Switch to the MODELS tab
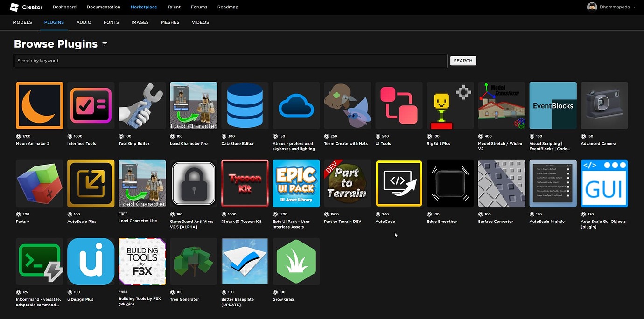 pos(22,22)
